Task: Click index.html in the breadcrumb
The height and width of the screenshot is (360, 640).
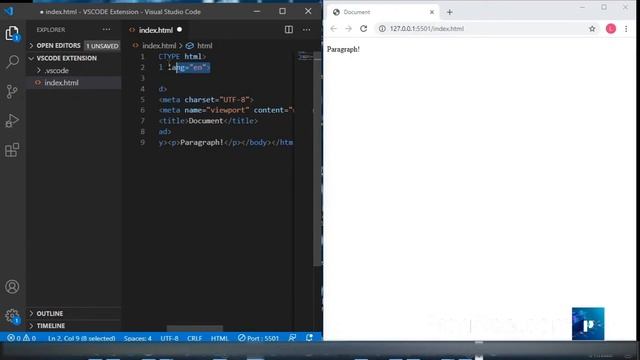Action: (x=159, y=46)
